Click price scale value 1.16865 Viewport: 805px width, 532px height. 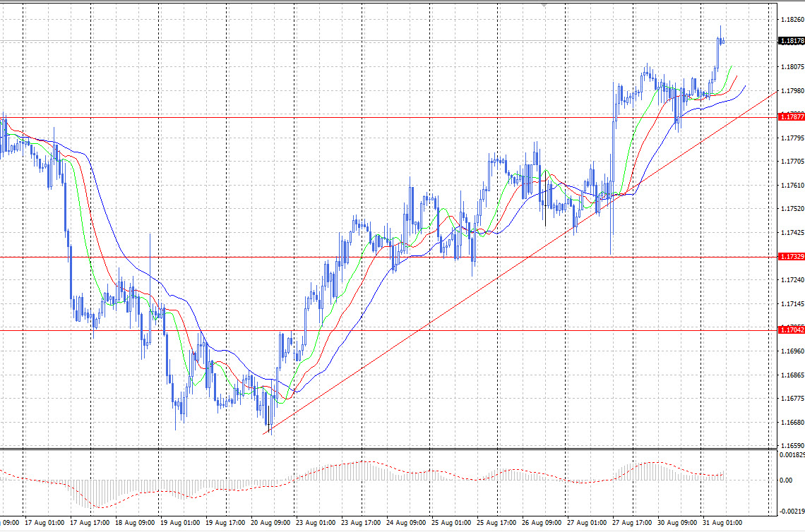click(x=792, y=375)
